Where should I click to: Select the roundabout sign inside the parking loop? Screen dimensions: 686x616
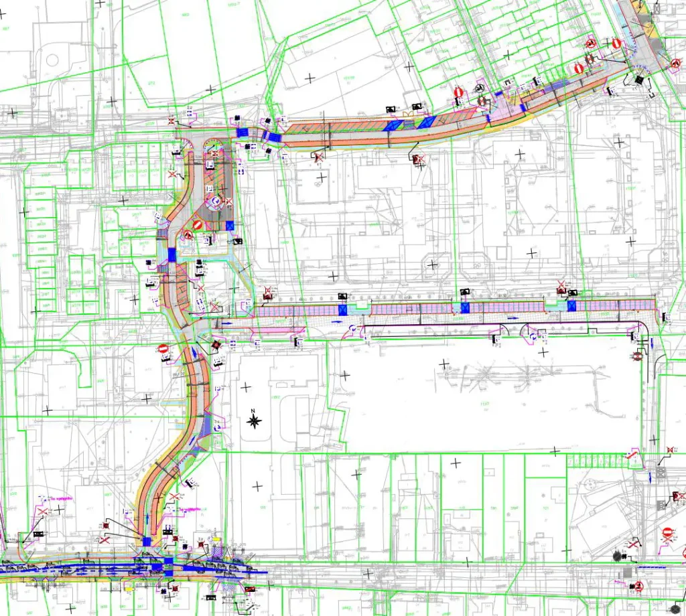point(215,201)
